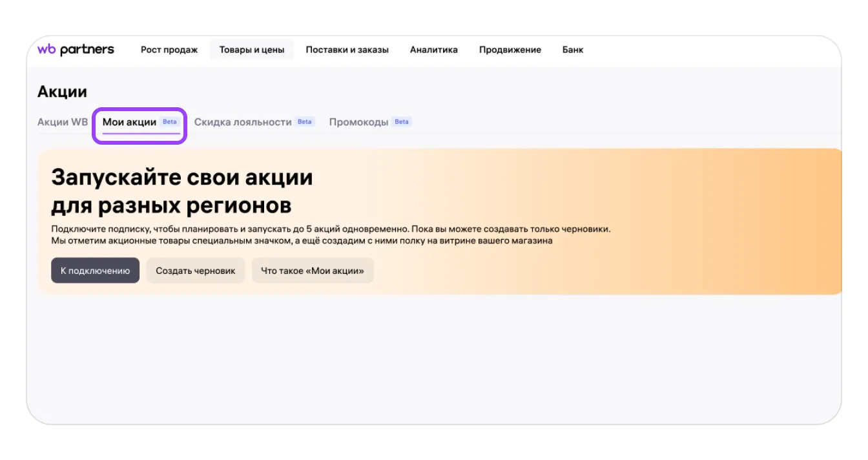868x460 pixels.
Task: Open the Что такое «Мои акции» info
Action: coord(312,271)
